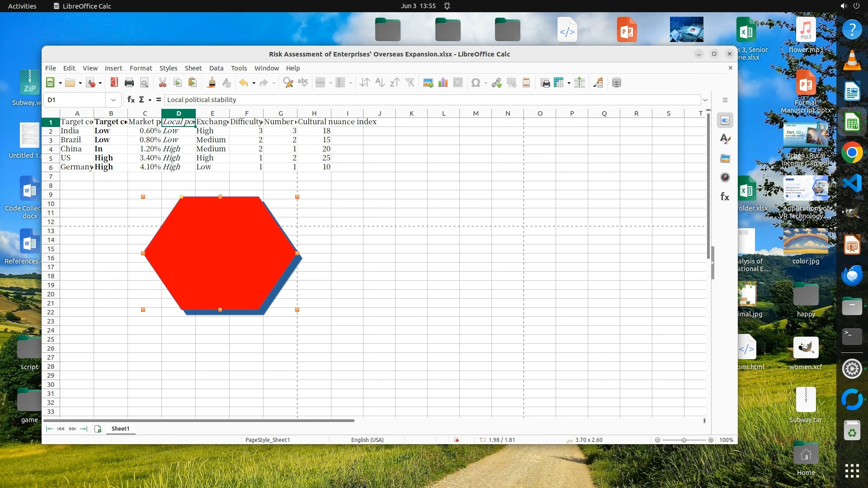Open the sidebar Gallery panel icon
Image resolution: width=868 pixels, height=488 pixels.
(725, 158)
